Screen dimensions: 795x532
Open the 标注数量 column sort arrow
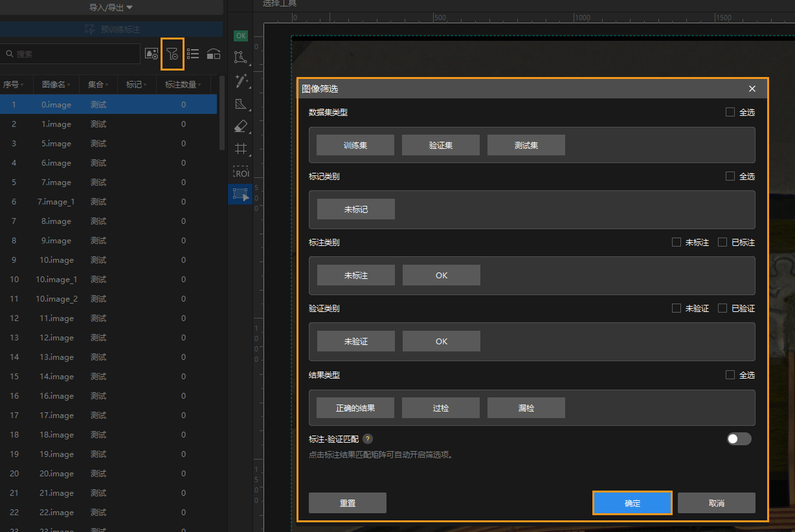(200, 85)
